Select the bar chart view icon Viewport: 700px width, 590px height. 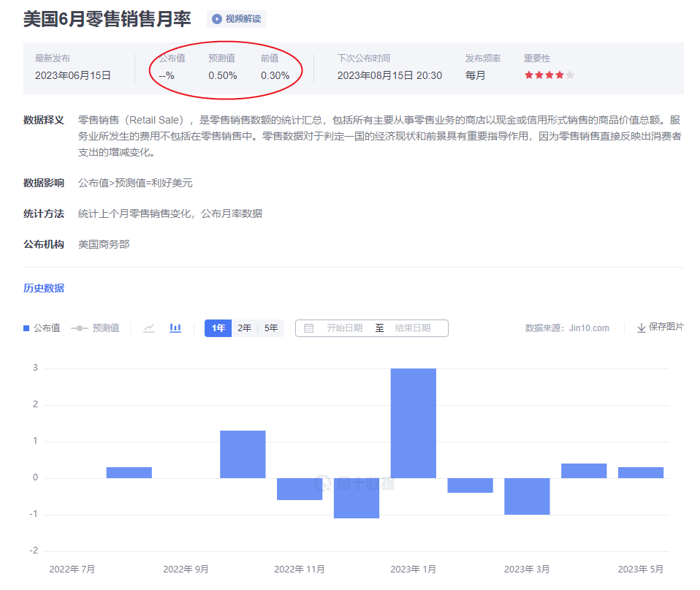pos(175,328)
